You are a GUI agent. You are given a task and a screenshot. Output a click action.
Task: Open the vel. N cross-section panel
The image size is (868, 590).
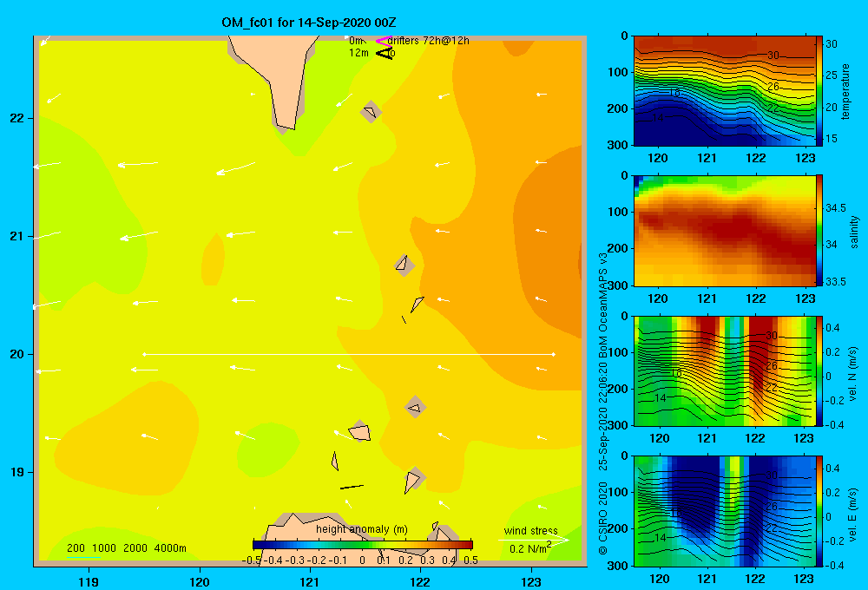pos(725,370)
